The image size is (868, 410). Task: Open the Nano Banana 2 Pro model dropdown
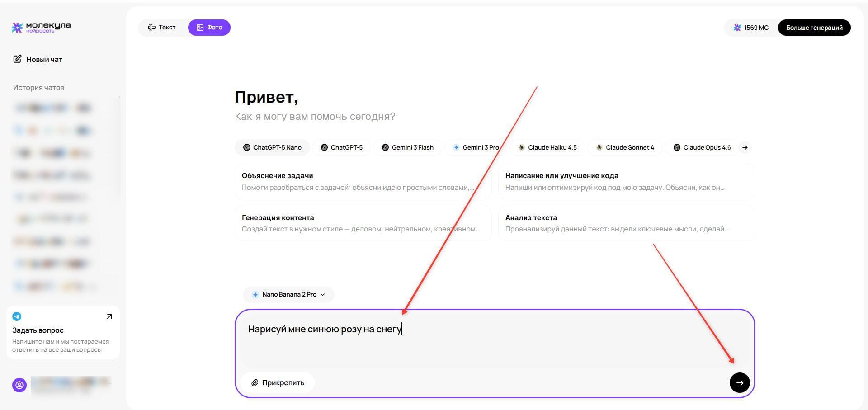[x=288, y=294]
